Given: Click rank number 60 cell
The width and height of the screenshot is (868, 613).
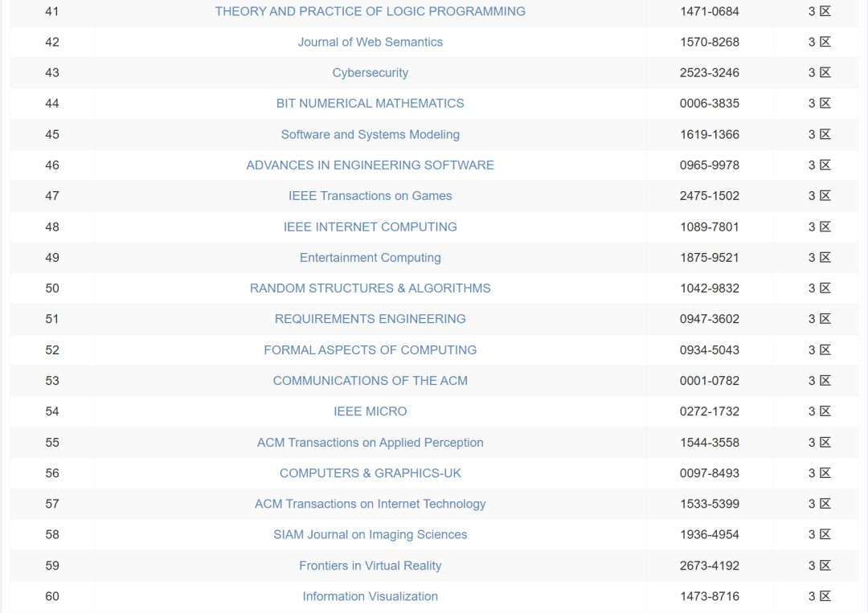Looking at the screenshot, I should 52,596.
